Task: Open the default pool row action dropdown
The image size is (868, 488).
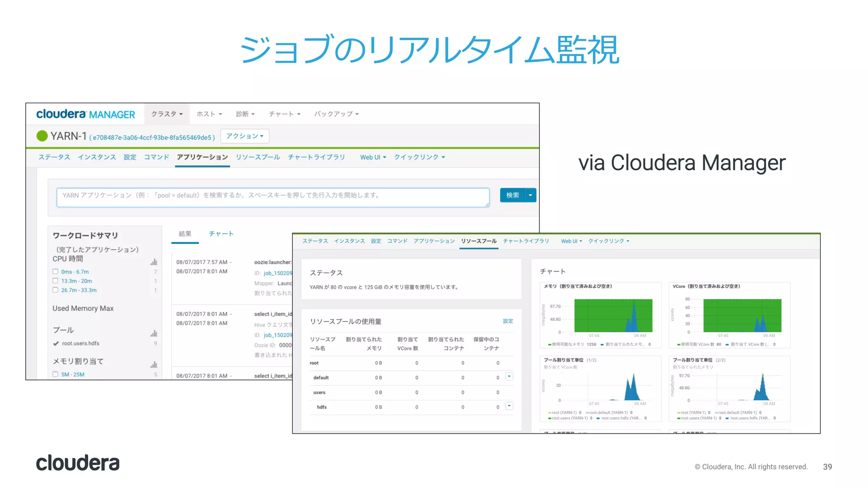Action: [509, 377]
